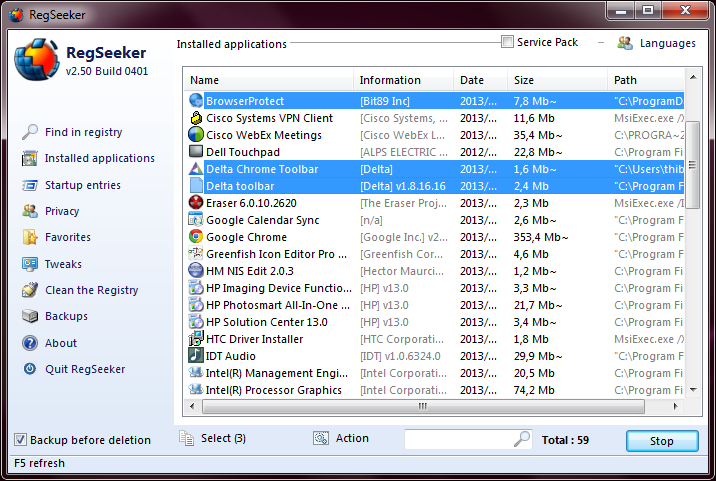Screen dimensions: 716x481
Task: Click the horizontal scrollbar thumb
Action: tap(423, 406)
